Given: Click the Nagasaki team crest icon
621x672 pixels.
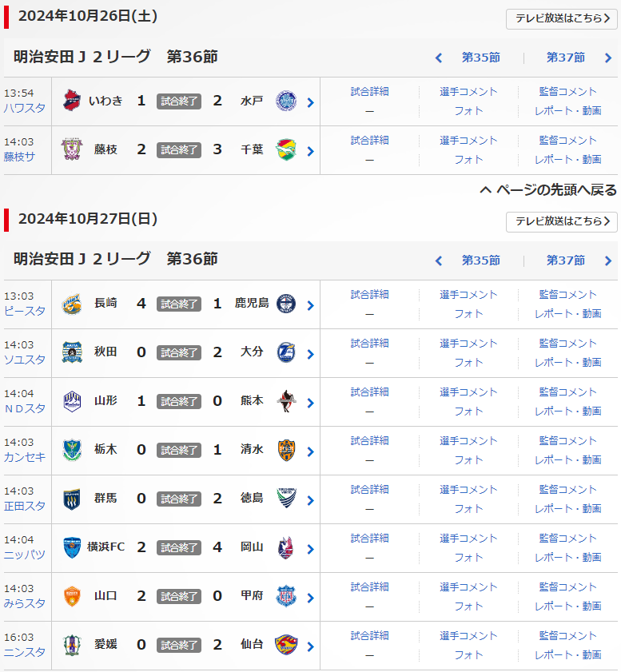Looking at the screenshot, I should click(72, 304).
